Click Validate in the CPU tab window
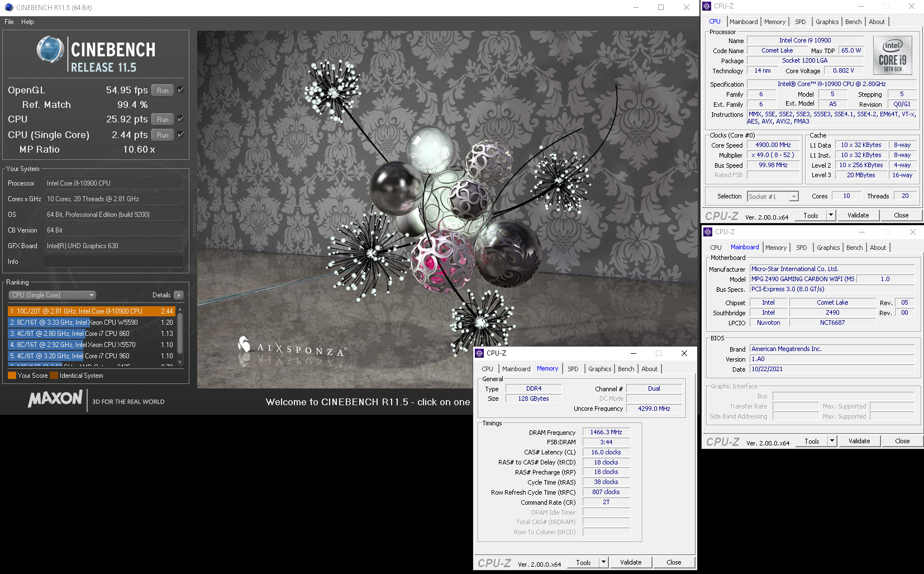 [x=858, y=215]
